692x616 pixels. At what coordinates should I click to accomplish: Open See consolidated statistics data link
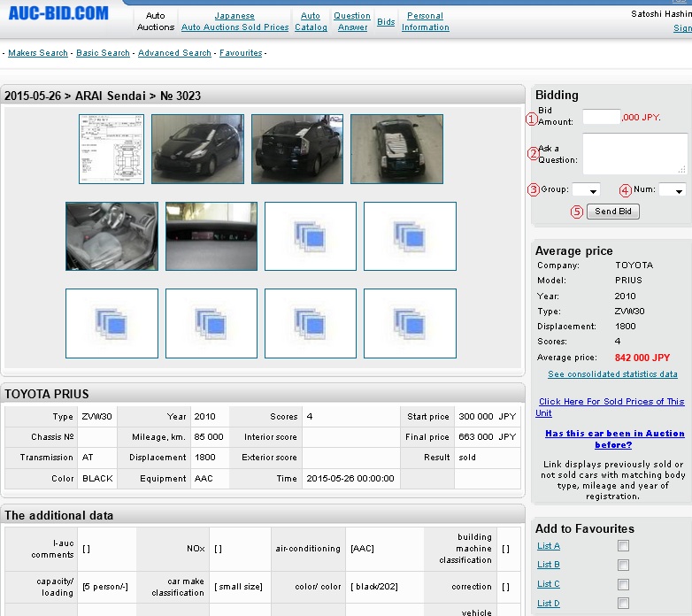[x=612, y=374]
